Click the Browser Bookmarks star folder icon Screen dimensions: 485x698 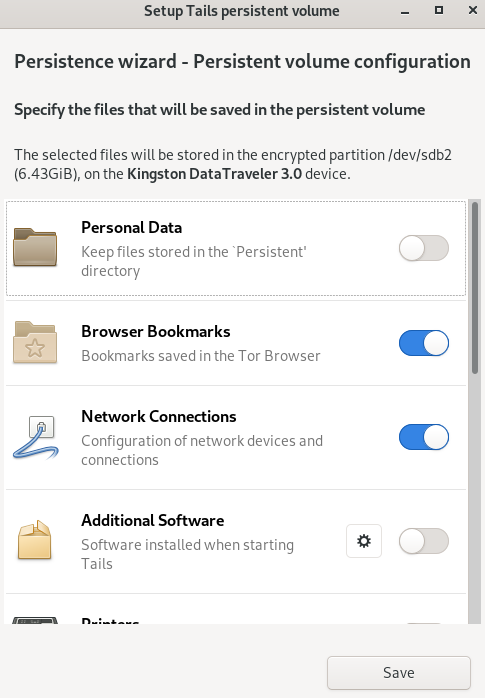pyautogui.click(x=35, y=342)
